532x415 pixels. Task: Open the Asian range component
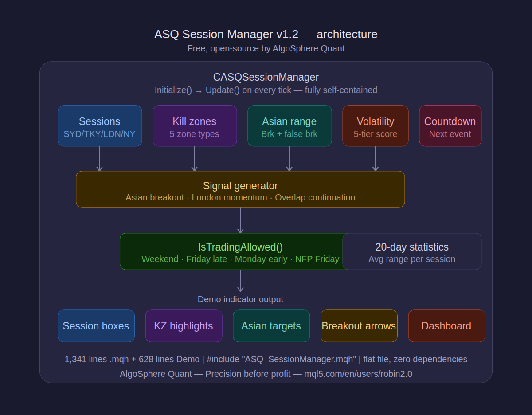289,125
